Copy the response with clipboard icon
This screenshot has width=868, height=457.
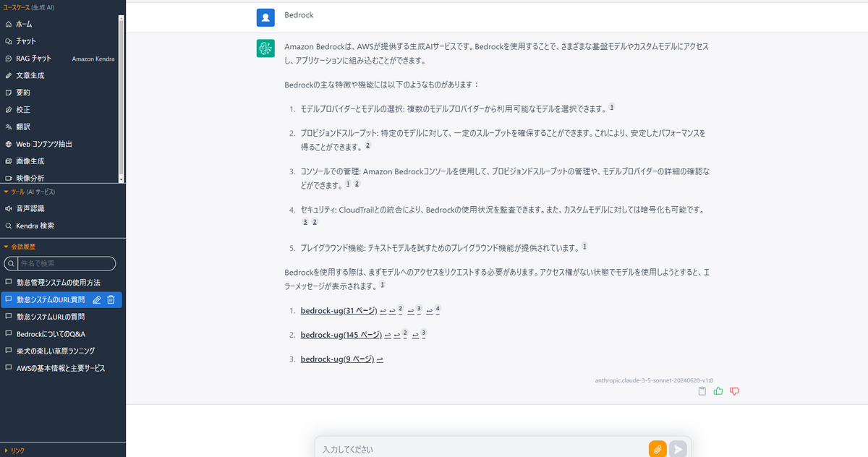pos(702,391)
